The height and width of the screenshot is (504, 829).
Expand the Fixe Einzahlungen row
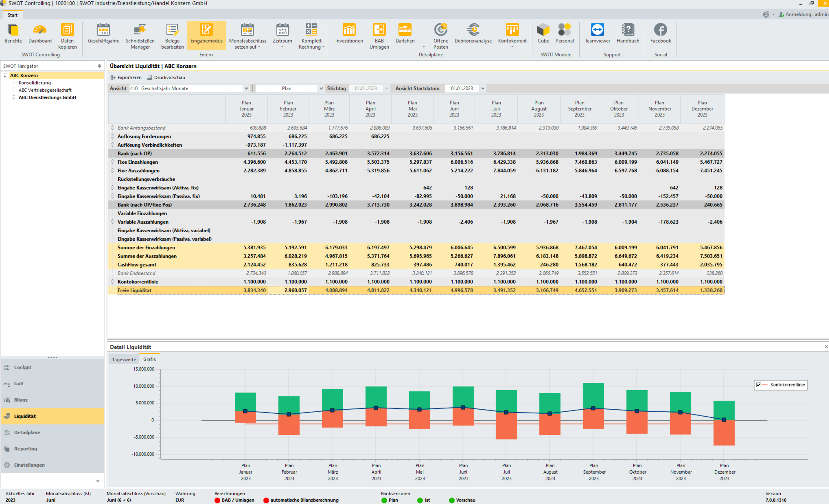[x=113, y=162]
